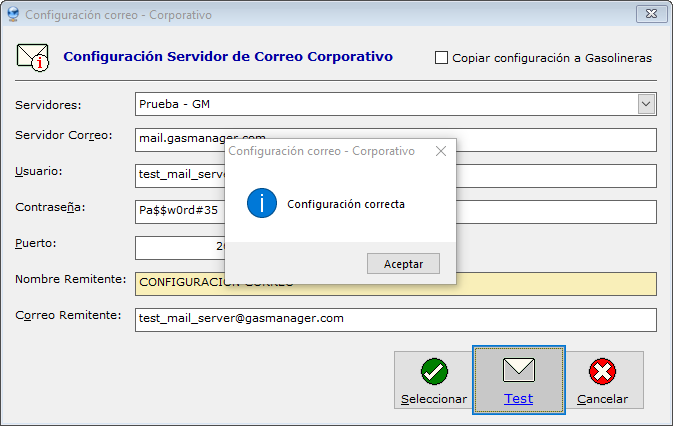Click the 'Configuración correcta' message text
673x426 pixels.
pos(346,204)
